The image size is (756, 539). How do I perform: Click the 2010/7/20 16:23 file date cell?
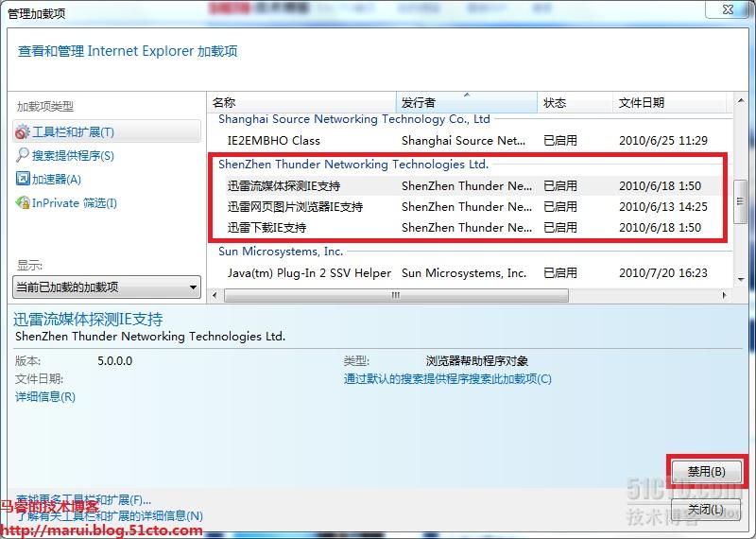pyautogui.click(x=663, y=273)
